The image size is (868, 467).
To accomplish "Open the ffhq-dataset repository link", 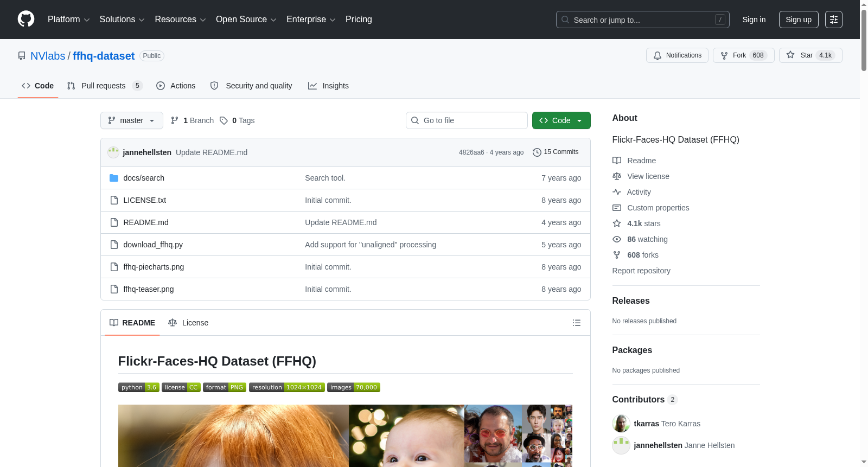I will (x=104, y=56).
